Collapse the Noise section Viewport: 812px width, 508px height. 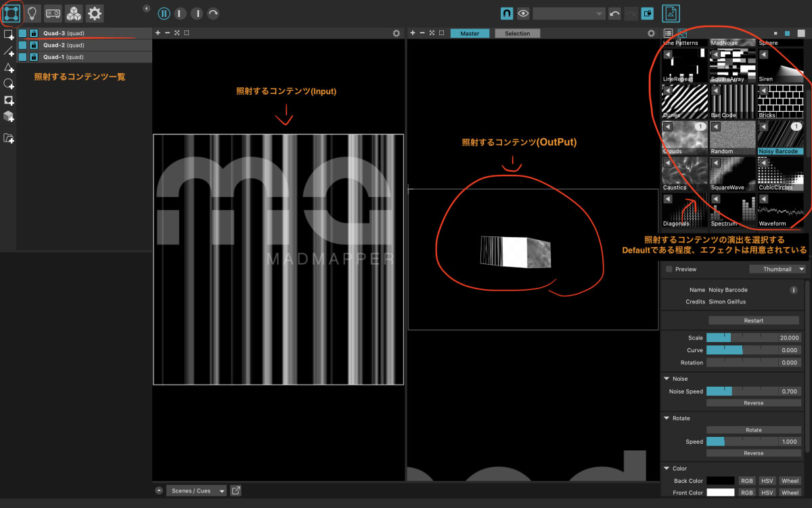point(666,379)
